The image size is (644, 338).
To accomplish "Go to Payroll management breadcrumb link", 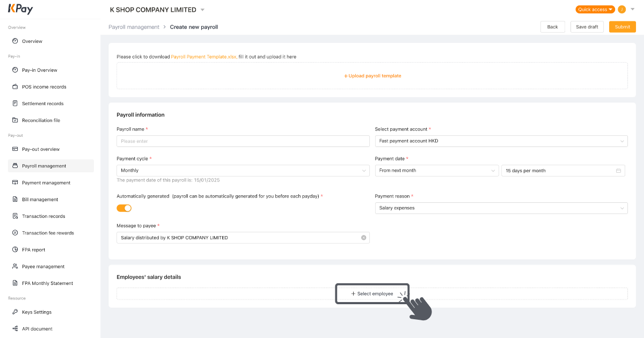I will (134, 27).
